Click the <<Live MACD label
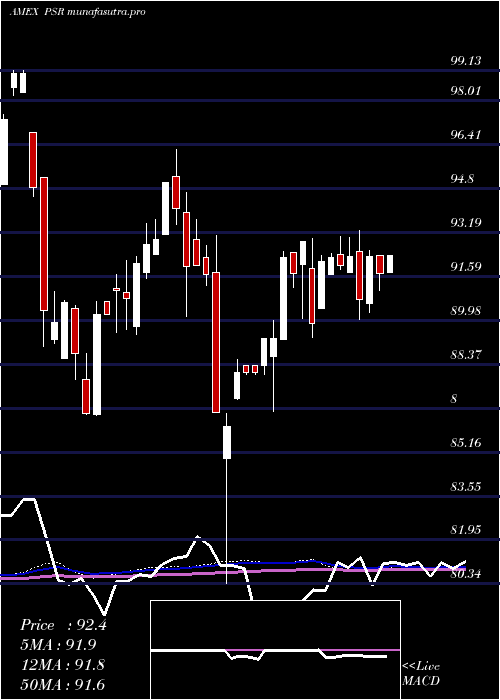The height and width of the screenshot is (700, 500). pos(421,674)
